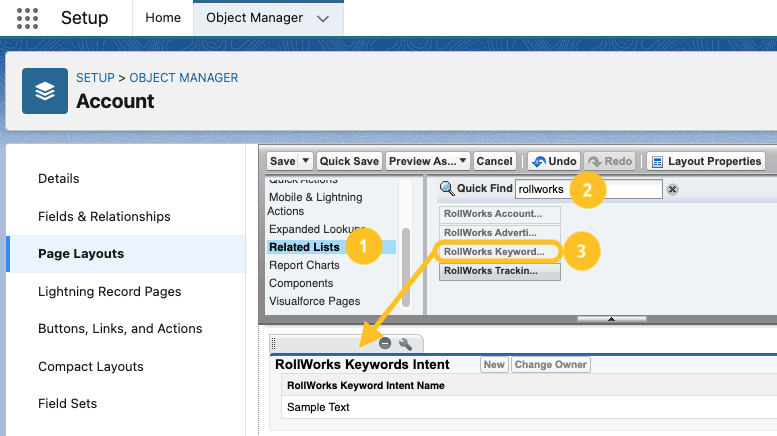Click the greyed Redo button
Viewport: 777px width, 436px height.
click(610, 161)
